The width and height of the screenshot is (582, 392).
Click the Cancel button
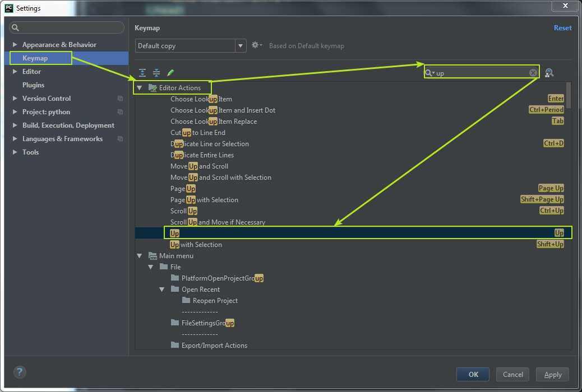[x=512, y=374]
